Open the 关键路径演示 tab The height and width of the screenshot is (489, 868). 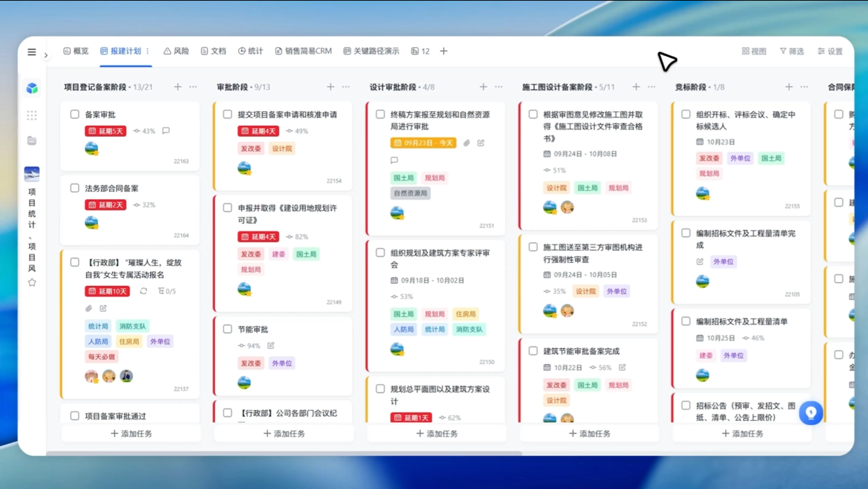(371, 51)
